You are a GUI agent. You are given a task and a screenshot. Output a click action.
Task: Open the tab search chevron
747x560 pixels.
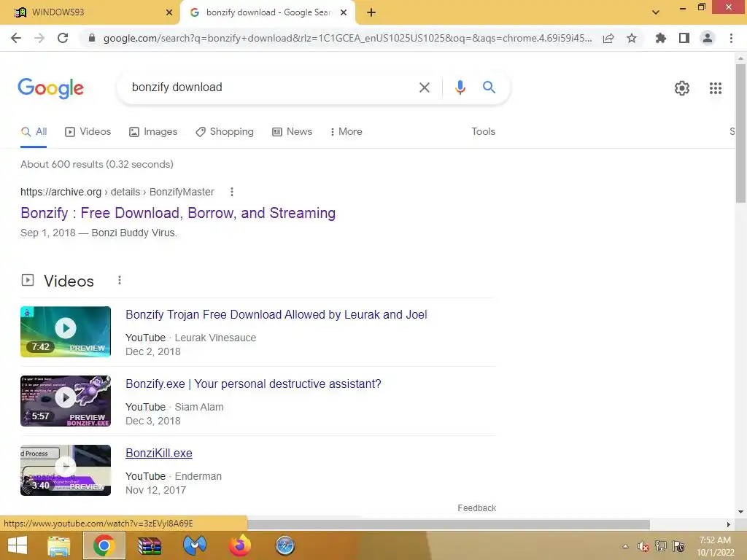[x=656, y=12]
